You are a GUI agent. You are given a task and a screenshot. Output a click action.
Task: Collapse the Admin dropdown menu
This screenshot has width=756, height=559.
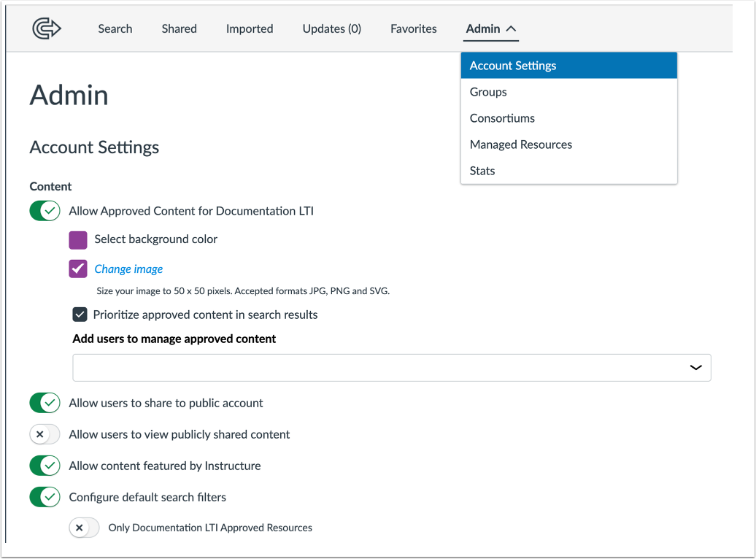coord(490,28)
